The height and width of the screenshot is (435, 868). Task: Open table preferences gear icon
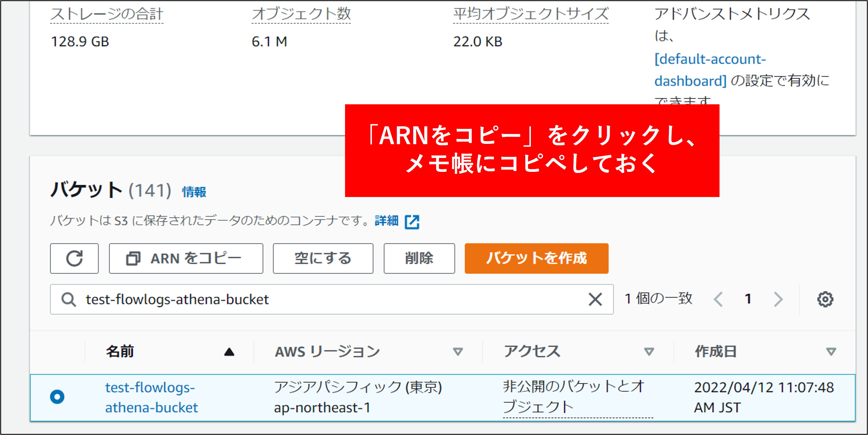825,299
